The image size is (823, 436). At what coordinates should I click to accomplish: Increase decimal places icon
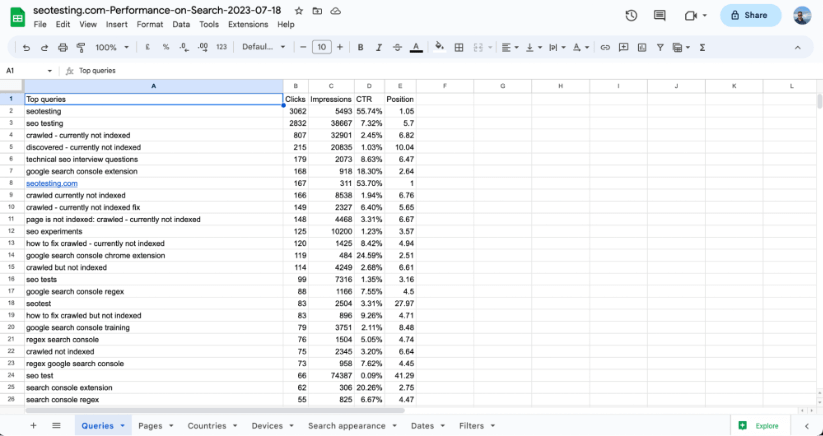click(x=203, y=47)
